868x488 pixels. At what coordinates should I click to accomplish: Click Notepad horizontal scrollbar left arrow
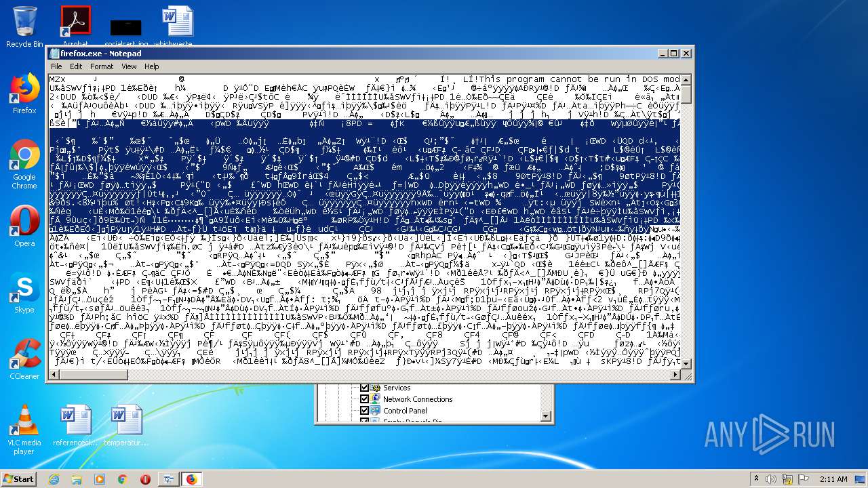point(54,375)
